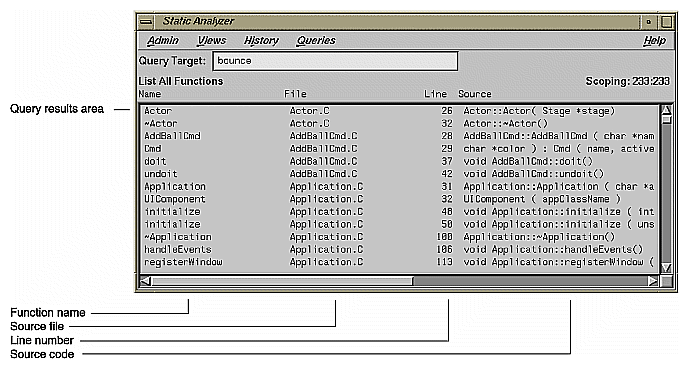This screenshot has width=689, height=369.
Task: Click the minimize button in title bar
Action: [648, 21]
